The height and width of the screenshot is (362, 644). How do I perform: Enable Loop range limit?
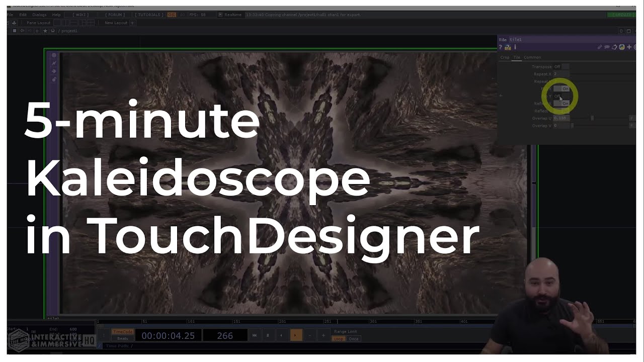click(339, 339)
